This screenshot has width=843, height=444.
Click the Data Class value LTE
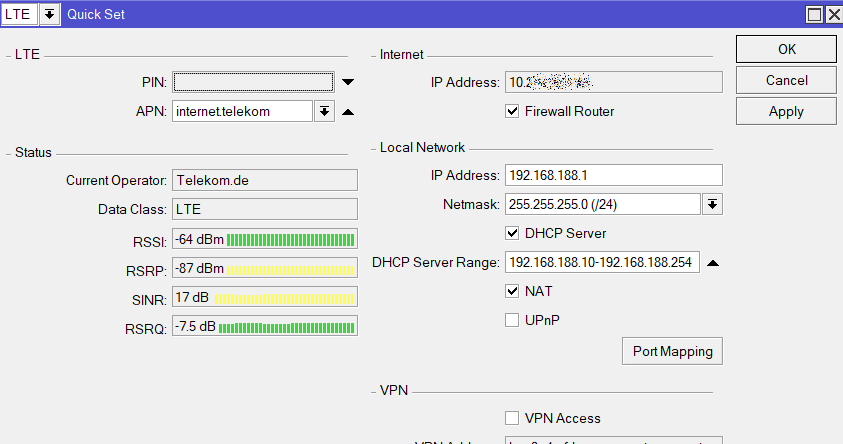point(265,209)
